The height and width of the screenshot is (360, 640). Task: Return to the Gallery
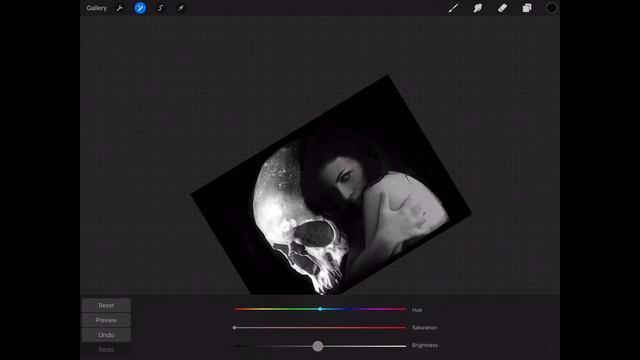[96, 8]
